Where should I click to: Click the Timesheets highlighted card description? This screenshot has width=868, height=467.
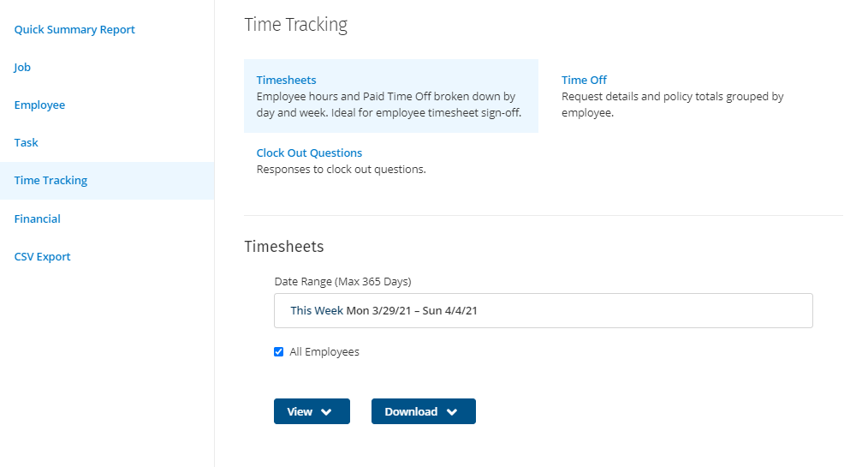389,105
